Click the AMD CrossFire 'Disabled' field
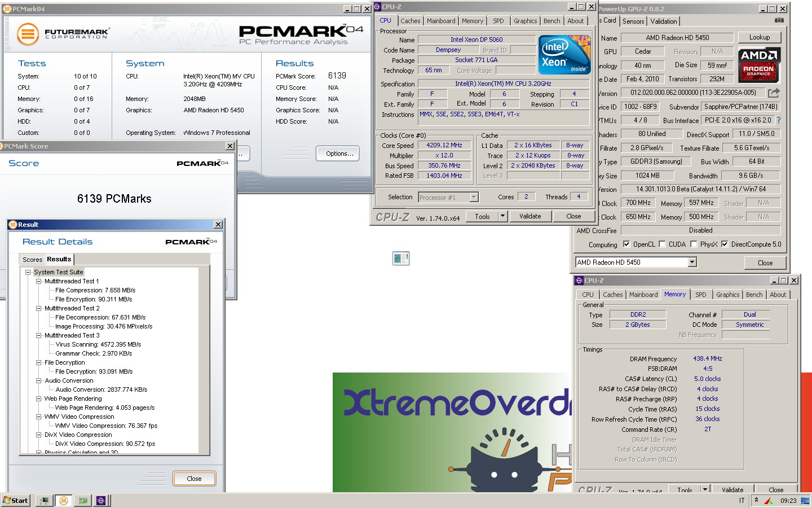Viewport: 812px width, 508px height. point(701,230)
